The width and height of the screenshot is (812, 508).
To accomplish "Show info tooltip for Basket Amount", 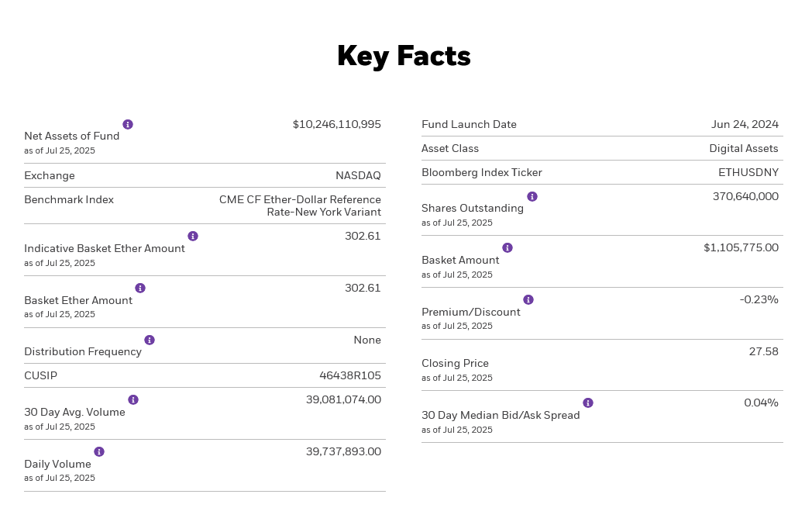I will (x=507, y=247).
